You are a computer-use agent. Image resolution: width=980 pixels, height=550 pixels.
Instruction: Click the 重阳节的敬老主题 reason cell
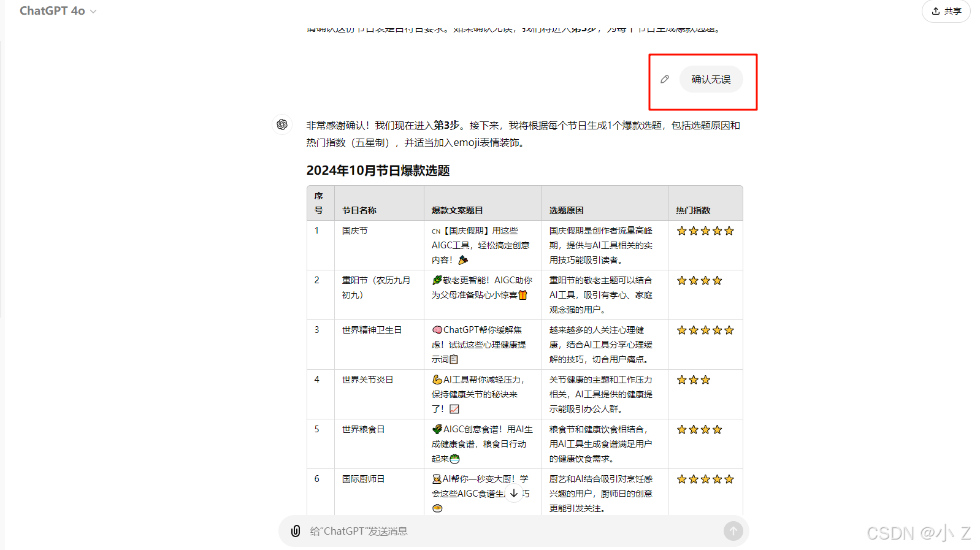605,295
